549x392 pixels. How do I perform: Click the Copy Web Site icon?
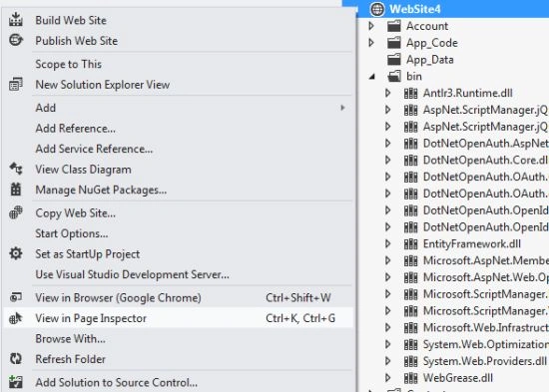tap(16, 212)
